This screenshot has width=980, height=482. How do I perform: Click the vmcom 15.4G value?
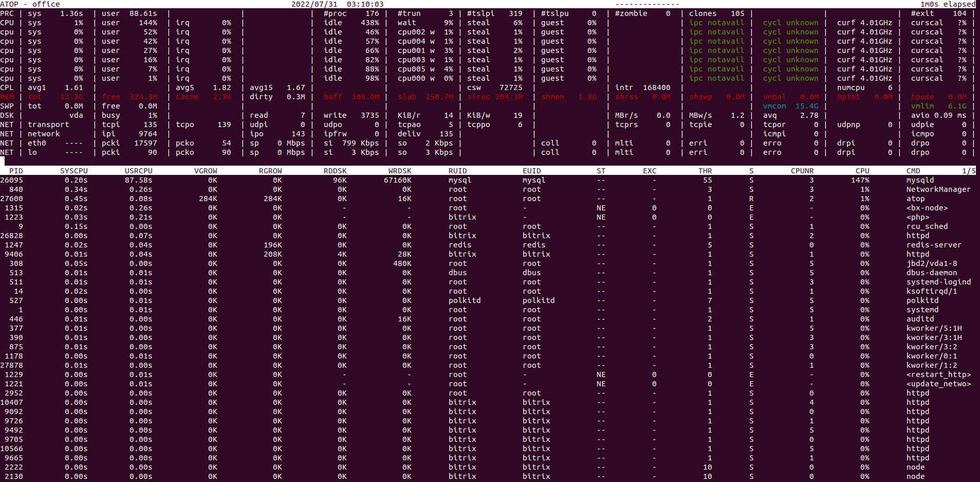pos(791,106)
